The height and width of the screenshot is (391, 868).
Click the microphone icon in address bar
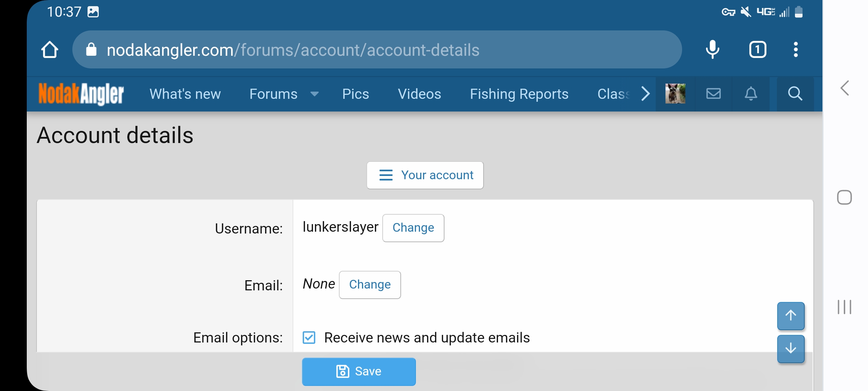click(x=712, y=50)
